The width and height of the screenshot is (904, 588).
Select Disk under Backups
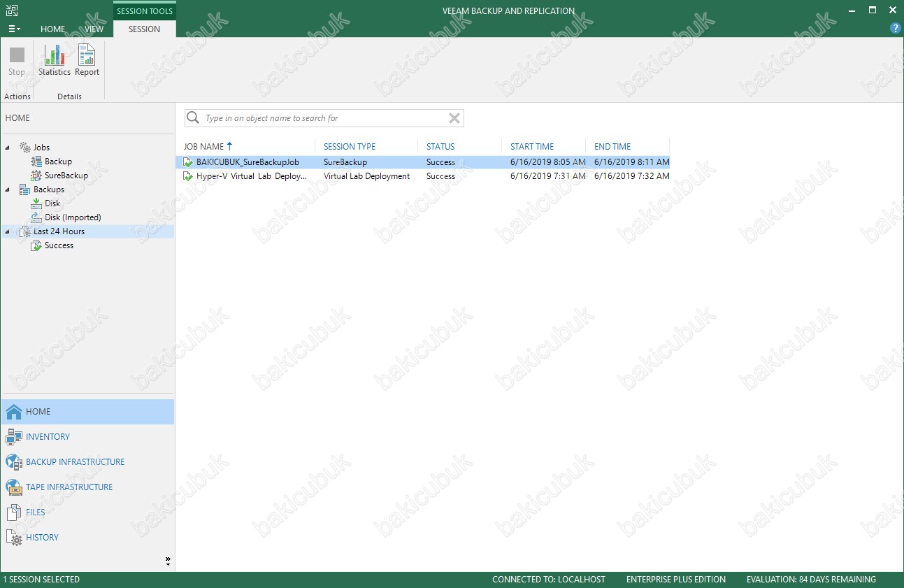tap(52, 203)
